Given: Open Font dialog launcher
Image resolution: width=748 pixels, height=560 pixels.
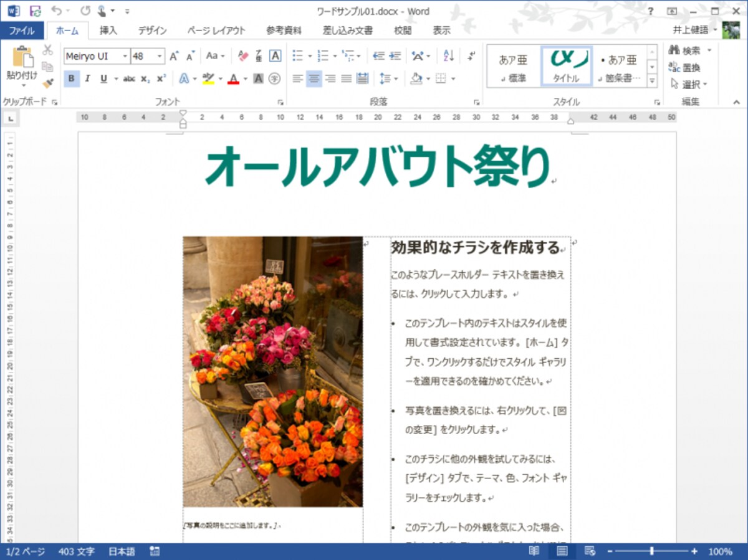Looking at the screenshot, I should (279, 102).
